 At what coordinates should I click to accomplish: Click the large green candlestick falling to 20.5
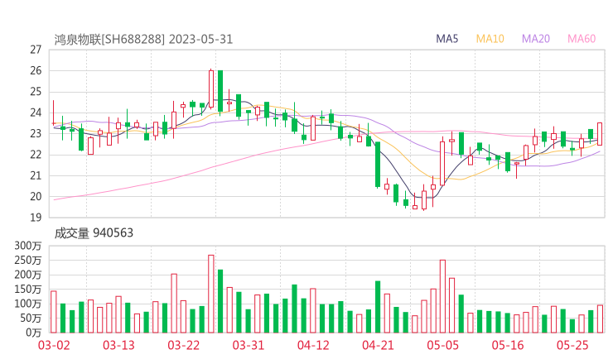[378, 165]
